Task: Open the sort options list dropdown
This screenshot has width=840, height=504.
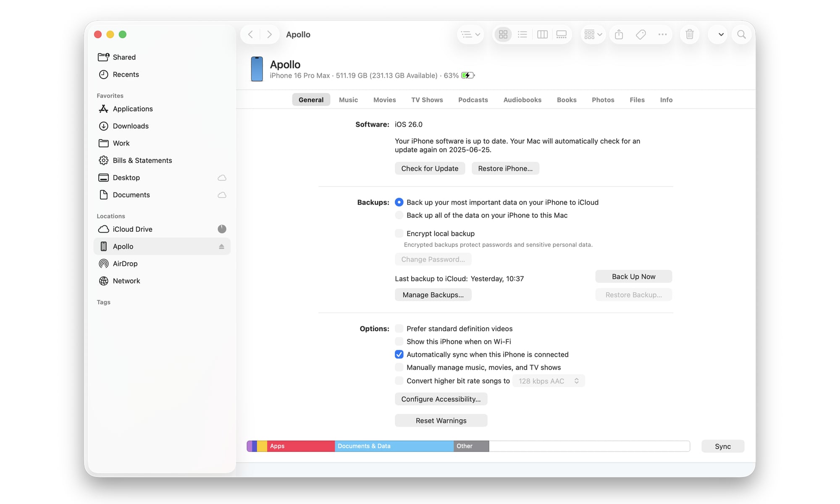Action: pyautogui.click(x=470, y=34)
